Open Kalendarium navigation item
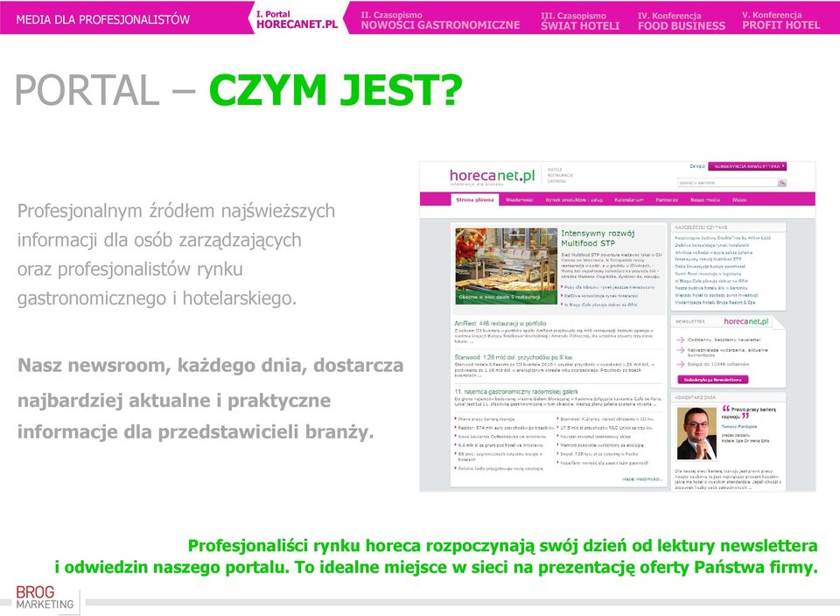 (629, 199)
